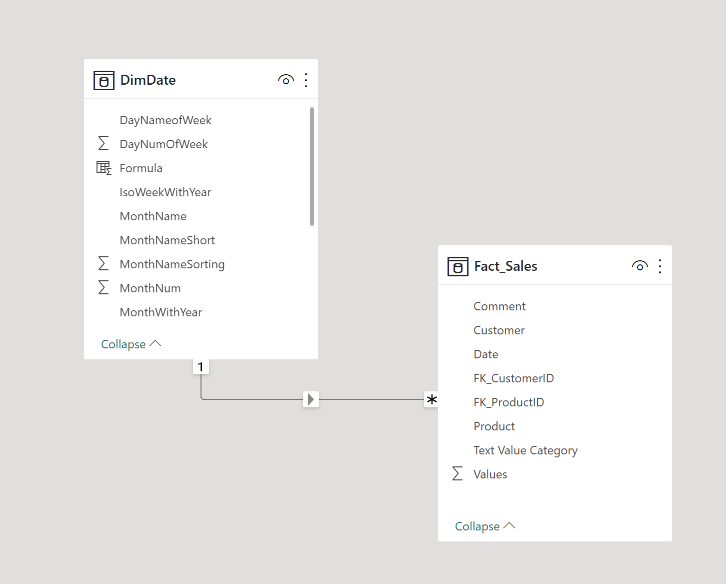The image size is (726, 584).
Task: Click calculated column icon beside Formula
Action: coord(103,168)
